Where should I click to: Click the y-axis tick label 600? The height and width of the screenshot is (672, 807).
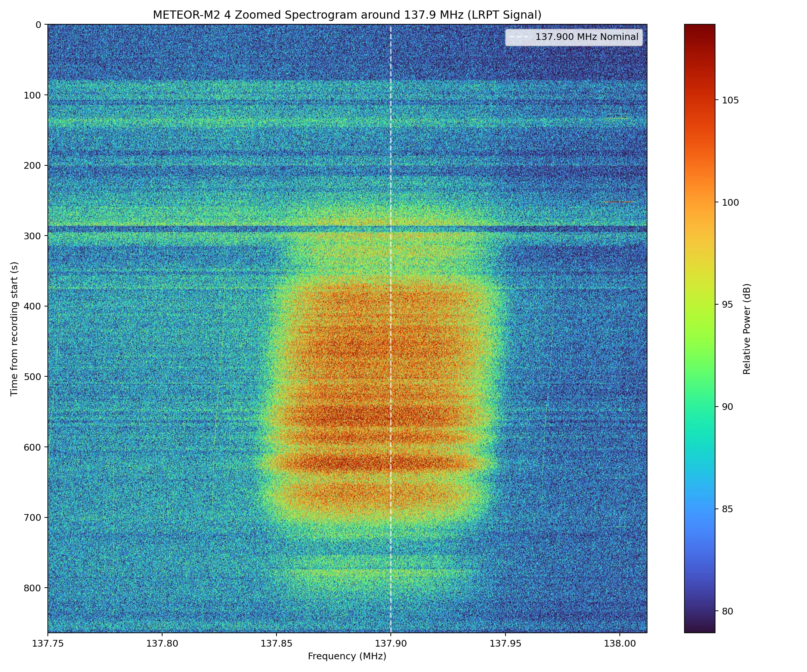[x=33, y=447]
